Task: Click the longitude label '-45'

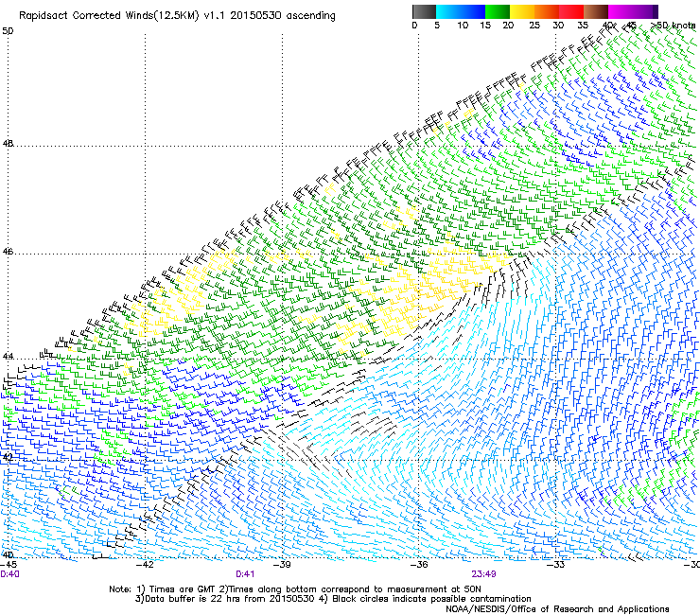Action: click(x=9, y=565)
